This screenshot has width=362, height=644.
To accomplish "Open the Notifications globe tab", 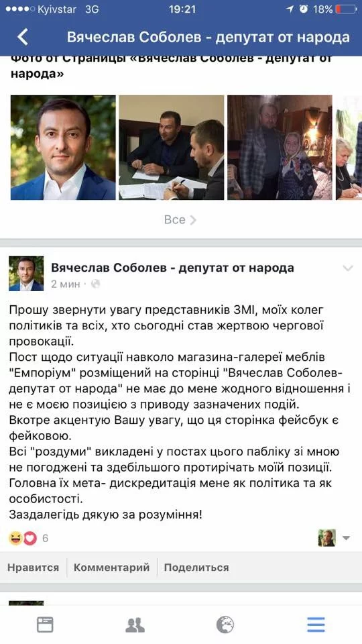I will coord(225,625).
